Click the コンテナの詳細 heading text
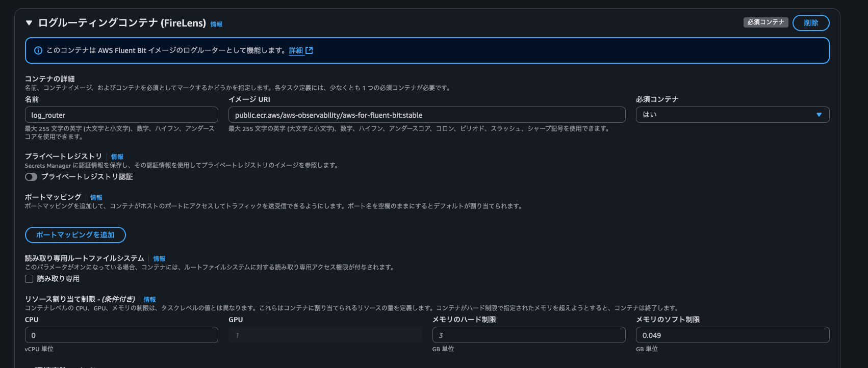 pos(50,78)
